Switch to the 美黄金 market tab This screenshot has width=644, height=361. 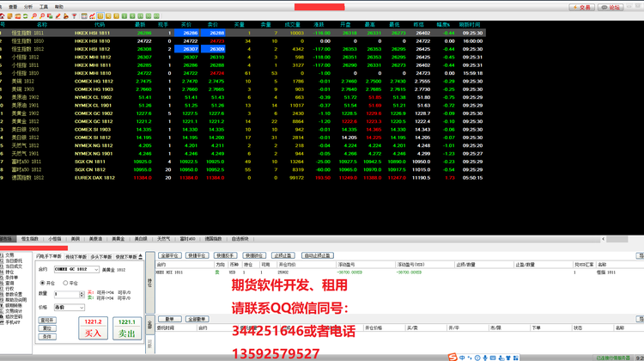[117, 238]
